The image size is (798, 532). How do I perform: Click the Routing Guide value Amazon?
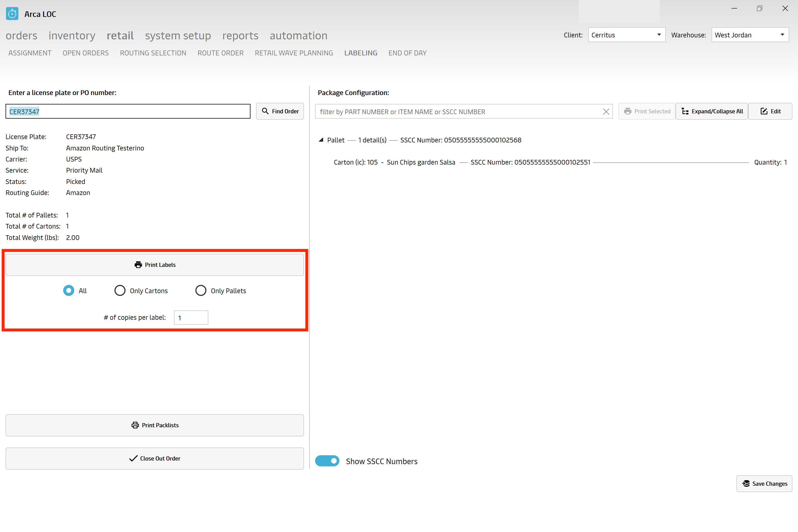click(x=78, y=193)
